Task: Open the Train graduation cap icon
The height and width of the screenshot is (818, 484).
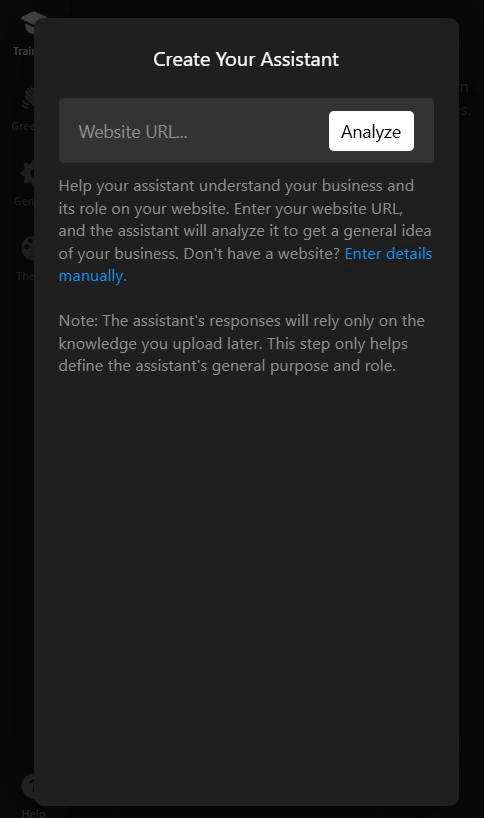Action: pos(32,22)
